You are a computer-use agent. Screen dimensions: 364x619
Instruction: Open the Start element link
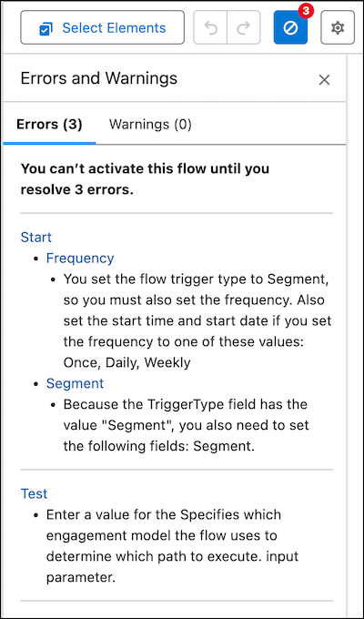35,238
